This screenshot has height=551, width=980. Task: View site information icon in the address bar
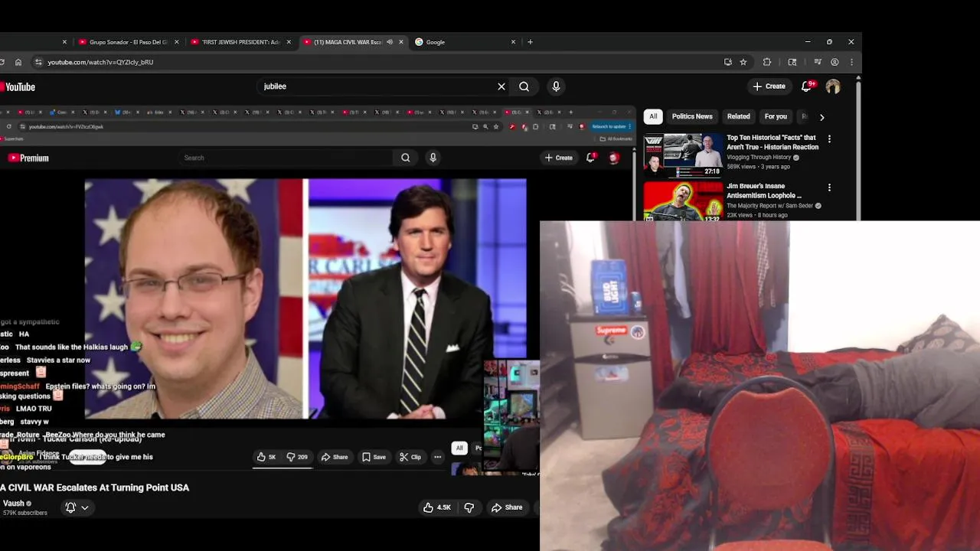coord(38,62)
